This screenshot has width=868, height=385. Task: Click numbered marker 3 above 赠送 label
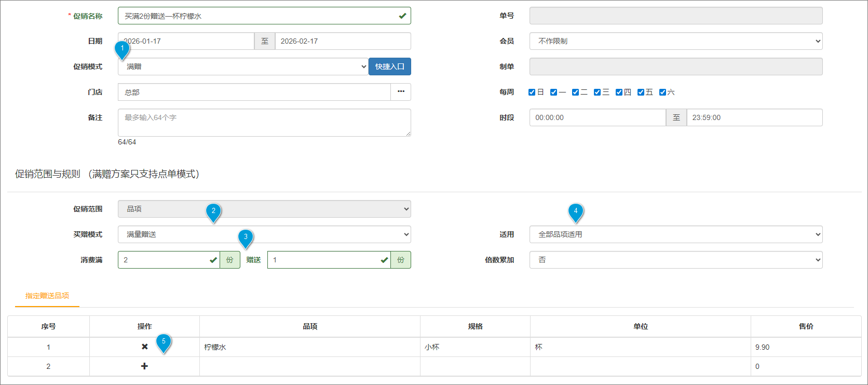(x=246, y=237)
